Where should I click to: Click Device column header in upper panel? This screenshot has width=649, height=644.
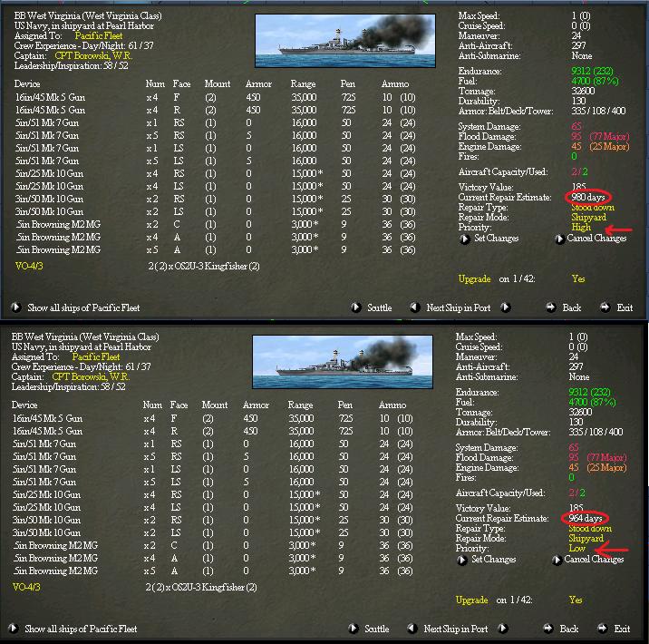tap(27, 83)
